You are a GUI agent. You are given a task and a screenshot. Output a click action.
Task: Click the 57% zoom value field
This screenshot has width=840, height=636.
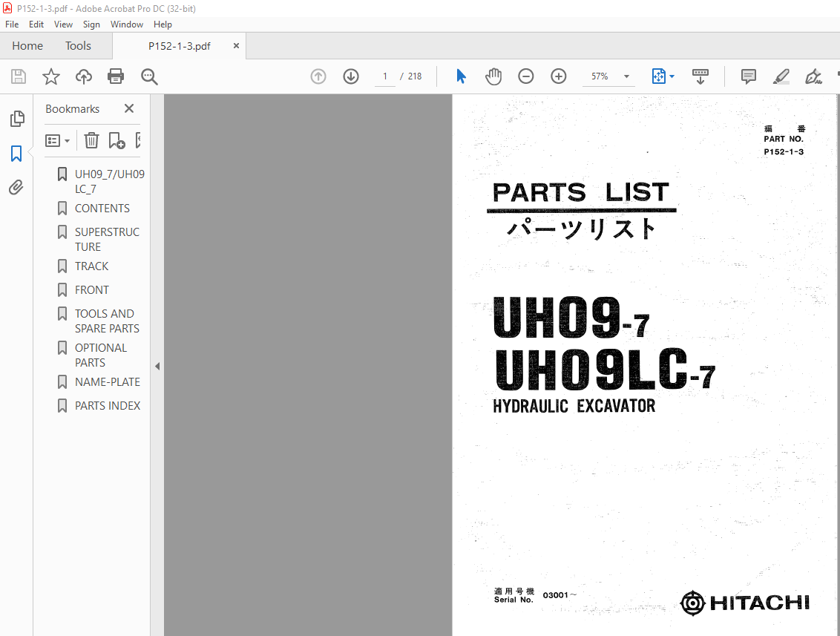600,76
